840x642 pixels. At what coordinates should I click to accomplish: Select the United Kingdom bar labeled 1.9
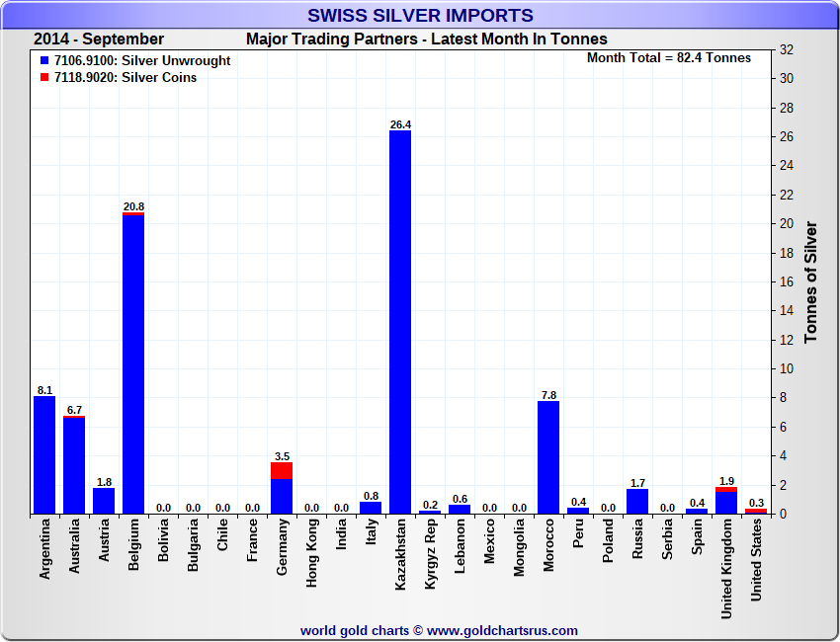coord(726,502)
